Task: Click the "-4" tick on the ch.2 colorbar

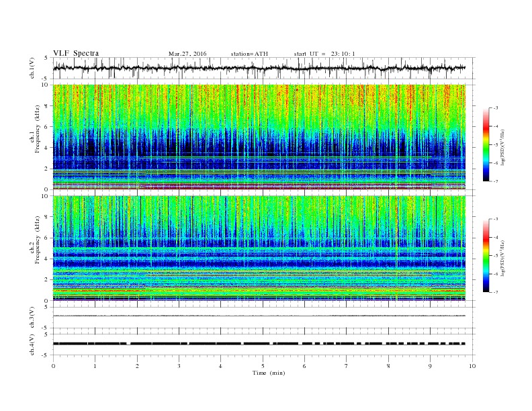Action: pyautogui.click(x=495, y=237)
